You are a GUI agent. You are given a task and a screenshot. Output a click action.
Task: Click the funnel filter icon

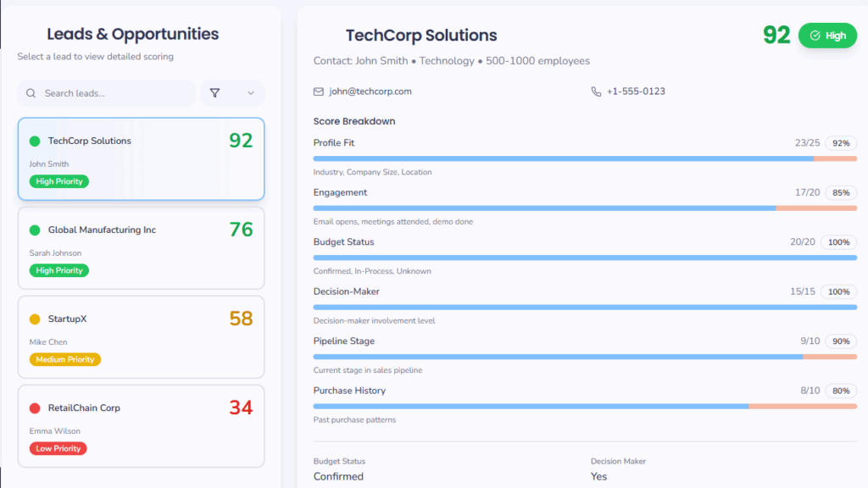click(x=214, y=93)
